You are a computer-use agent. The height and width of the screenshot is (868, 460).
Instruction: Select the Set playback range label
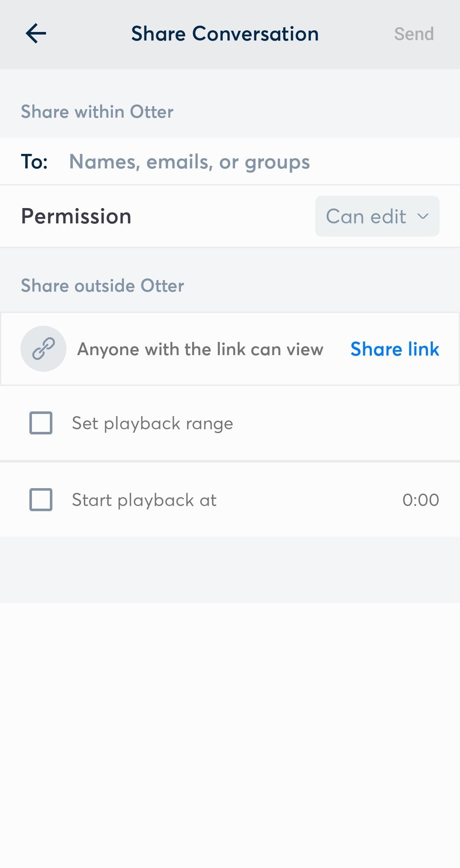[152, 423]
